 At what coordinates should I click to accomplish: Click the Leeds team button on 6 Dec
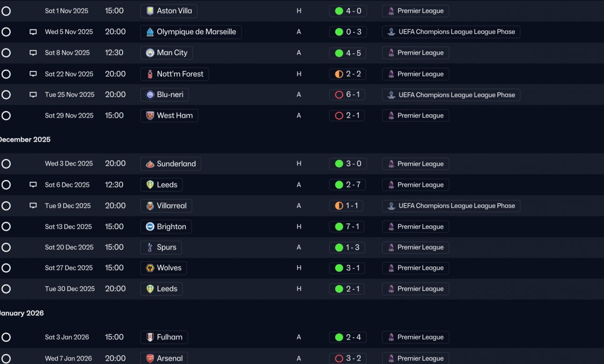click(x=161, y=185)
